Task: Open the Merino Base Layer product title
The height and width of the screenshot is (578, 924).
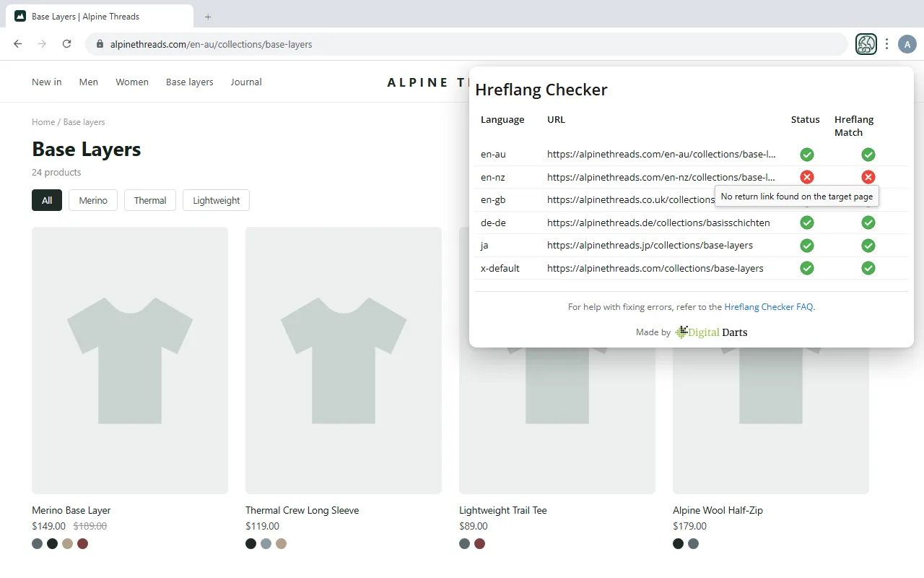Action: 71,510
